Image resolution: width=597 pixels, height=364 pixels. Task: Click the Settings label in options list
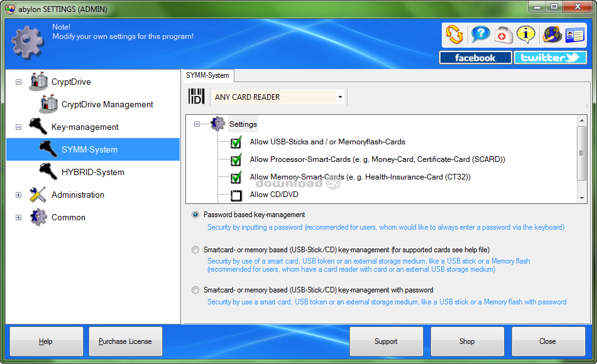pos(243,124)
